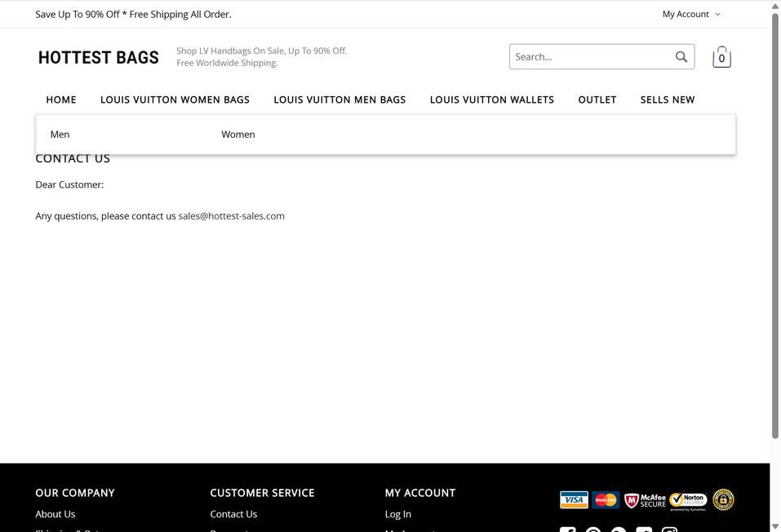The image size is (781, 532).
Task: Click the Norton Secured badge
Action: pos(688,499)
